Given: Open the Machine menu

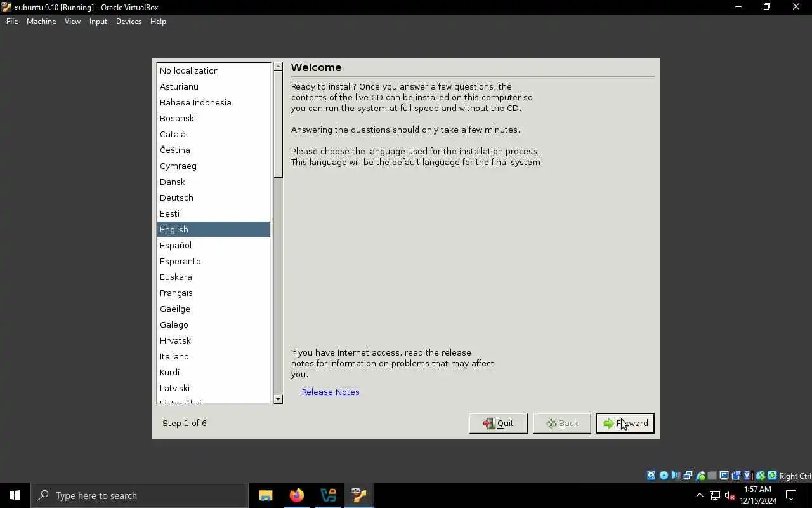Looking at the screenshot, I should [41, 21].
